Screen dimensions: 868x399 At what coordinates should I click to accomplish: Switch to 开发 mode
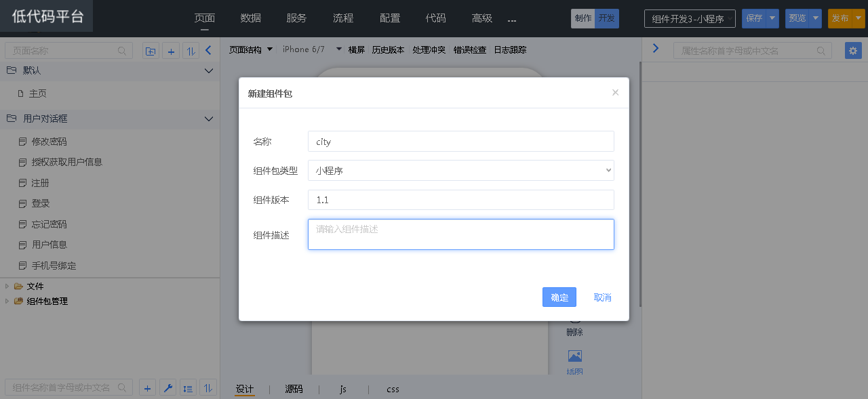607,18
